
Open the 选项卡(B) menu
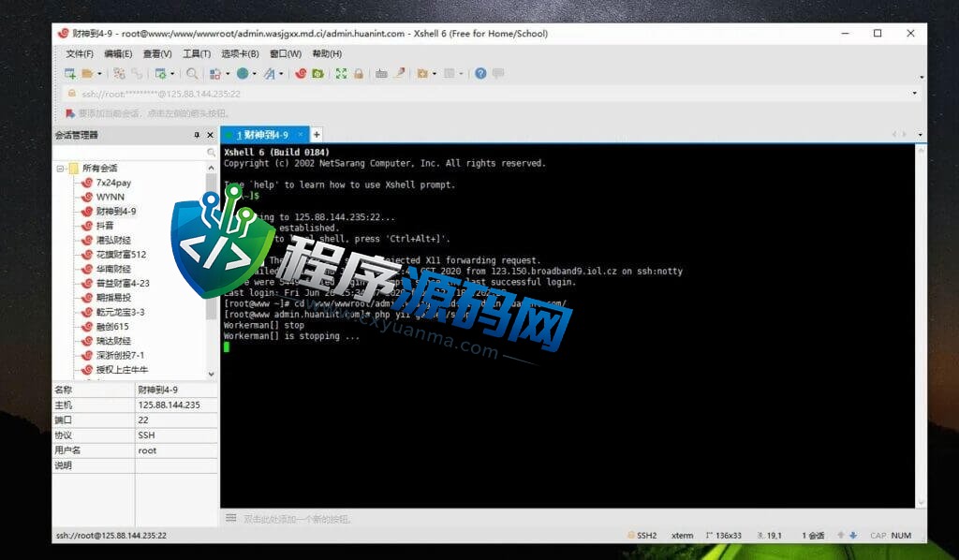click(x=240, y=53)
